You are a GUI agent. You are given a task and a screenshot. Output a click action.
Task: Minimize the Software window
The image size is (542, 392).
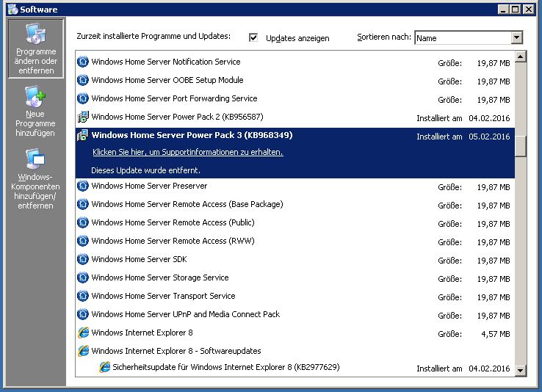(503, 10)
